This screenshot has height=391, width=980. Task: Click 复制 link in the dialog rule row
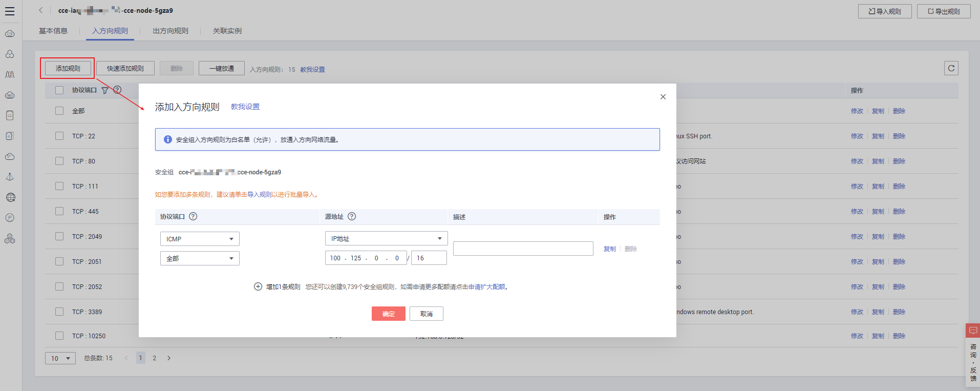click(x=610, y=249)
